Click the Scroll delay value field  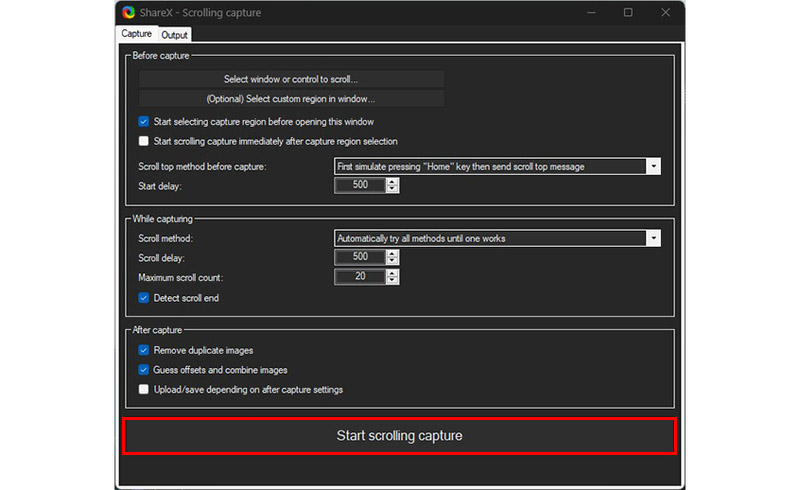(360, 257)
